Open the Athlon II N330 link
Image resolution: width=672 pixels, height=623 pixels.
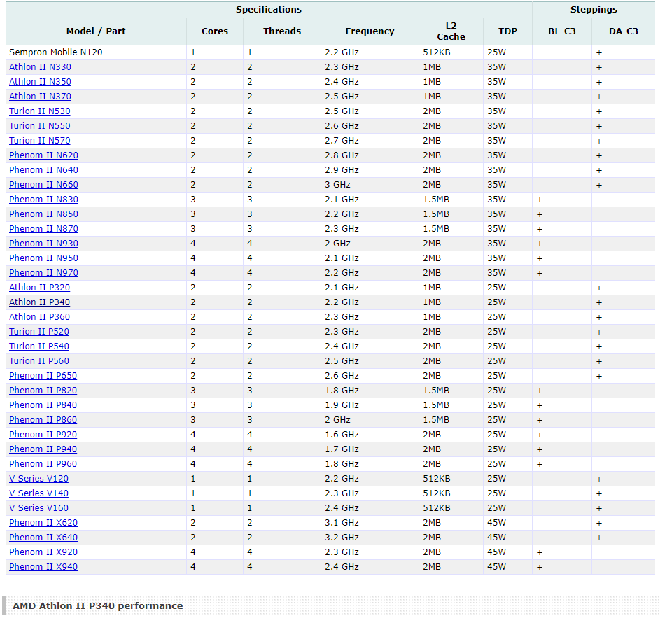coord(41,67)
